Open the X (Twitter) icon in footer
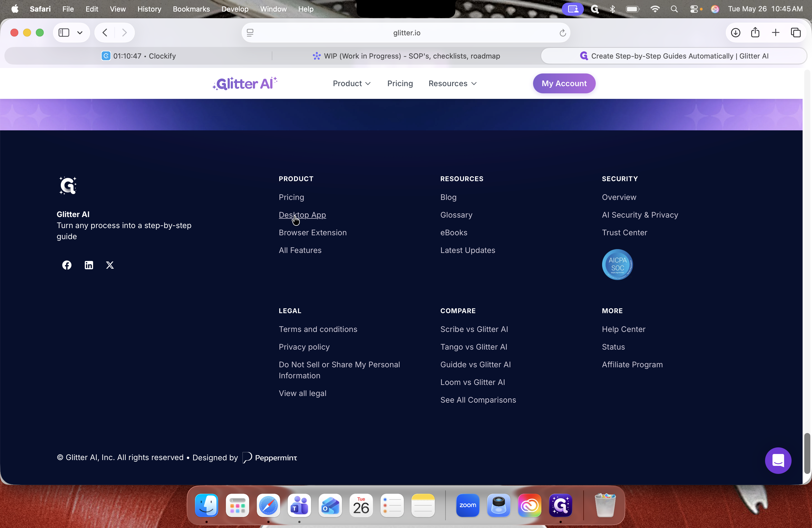 click(x=110, y=265)
